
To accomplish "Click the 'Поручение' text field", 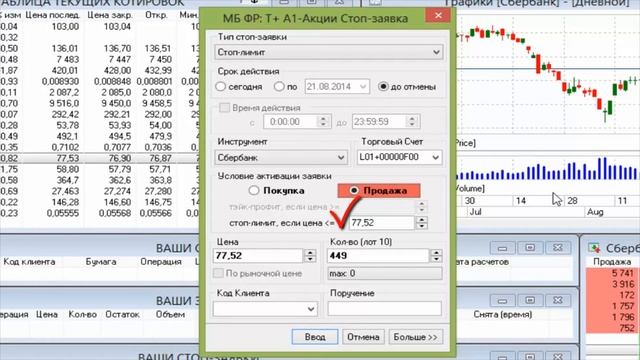I will [384, 309].
